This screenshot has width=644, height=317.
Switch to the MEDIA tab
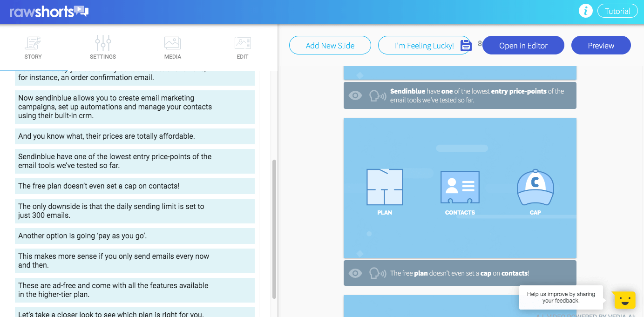point(173,47)
